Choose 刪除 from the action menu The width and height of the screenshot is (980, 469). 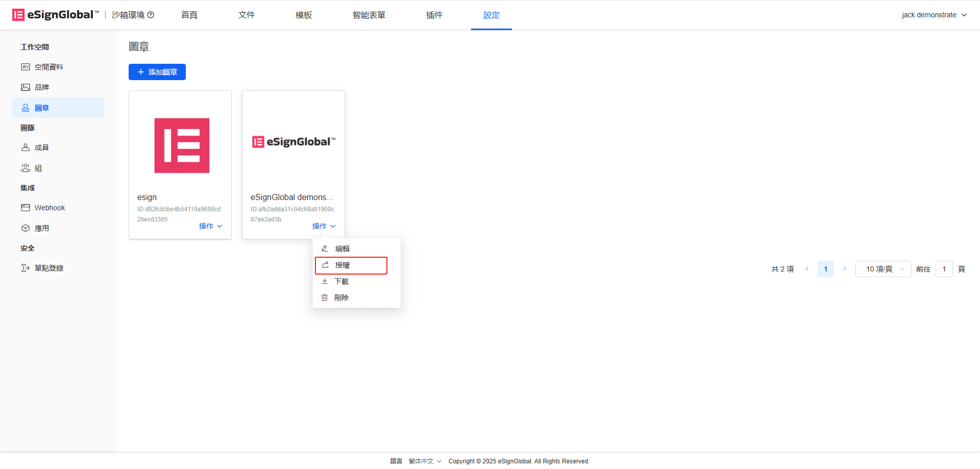[357, 298]
